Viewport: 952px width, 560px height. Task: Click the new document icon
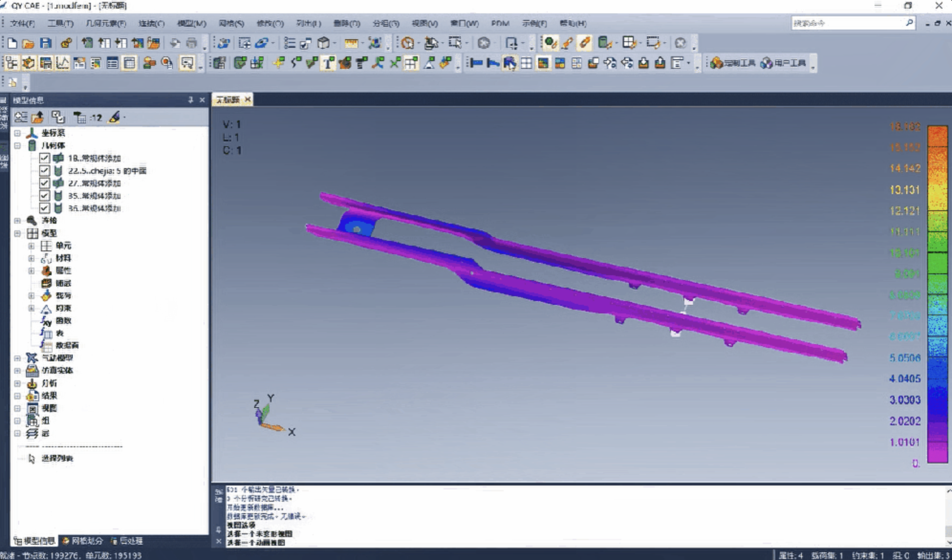[12, 43]
